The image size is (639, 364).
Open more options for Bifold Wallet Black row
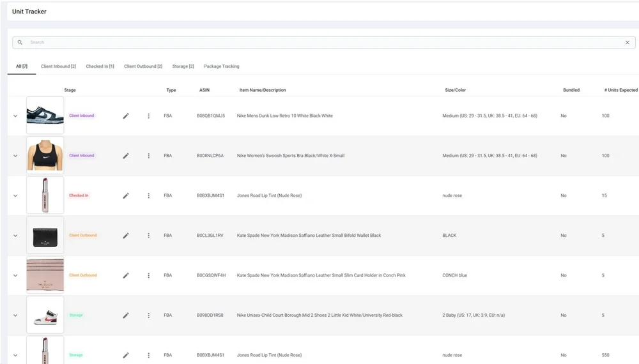[149, 236]
